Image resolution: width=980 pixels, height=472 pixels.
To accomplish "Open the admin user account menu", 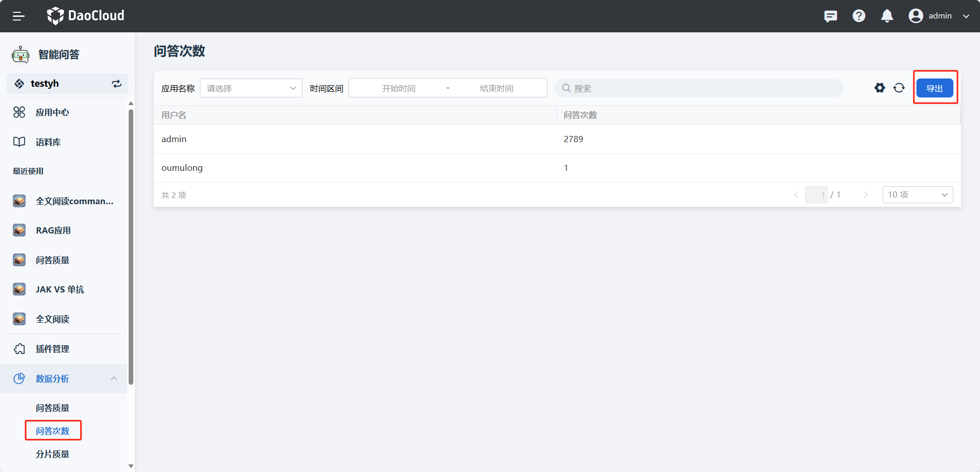I will 939,16.
